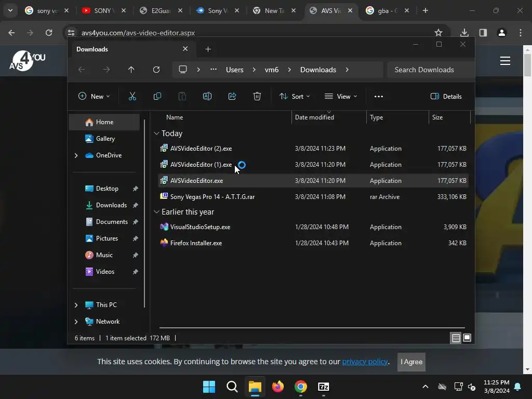Image resolution: width=532 pixels, height=399 pixels.
Task: Toggle the Details pane button
Action: click(x=446, y=96)
